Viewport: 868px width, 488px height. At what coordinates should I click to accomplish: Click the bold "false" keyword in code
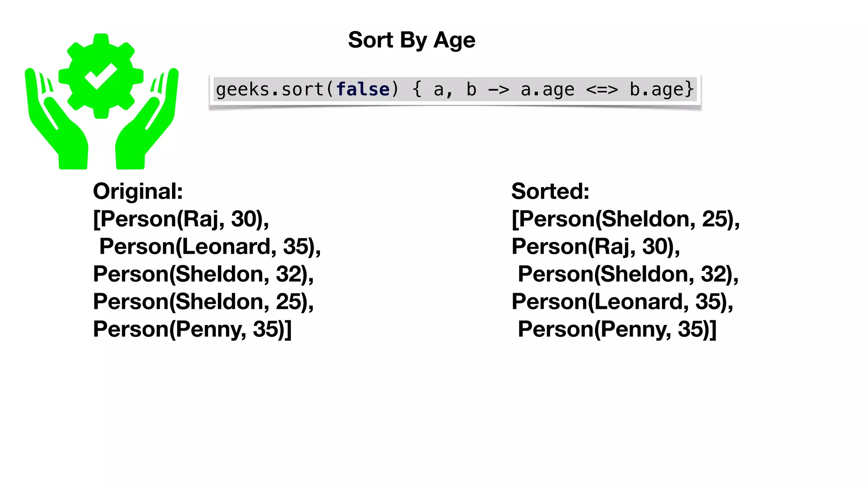[x=362, y=90]
